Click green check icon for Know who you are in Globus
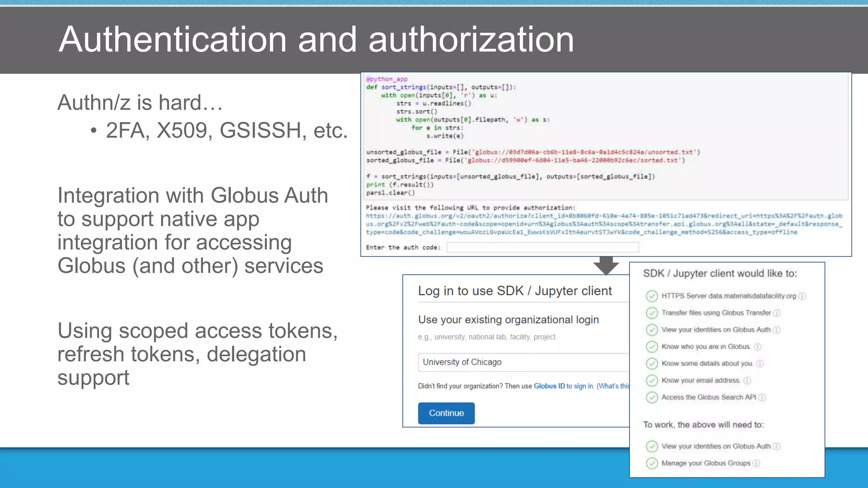Screen dimensions: 868x488 pos(652,347)
